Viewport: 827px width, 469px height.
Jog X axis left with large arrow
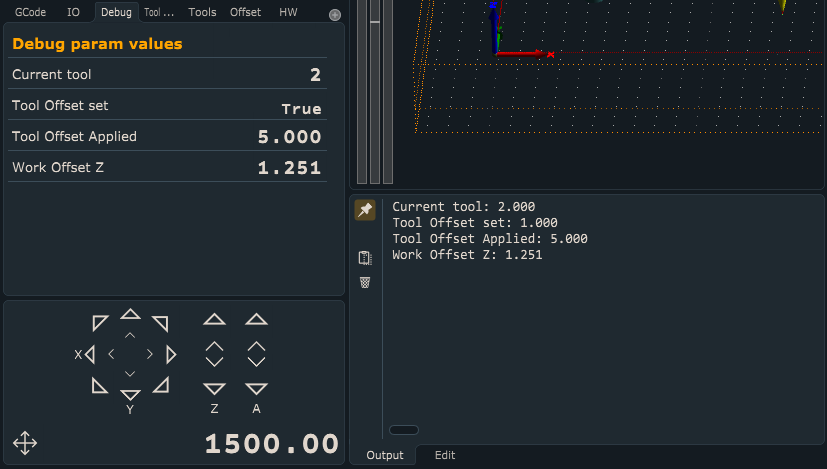[x=89, y=354]
